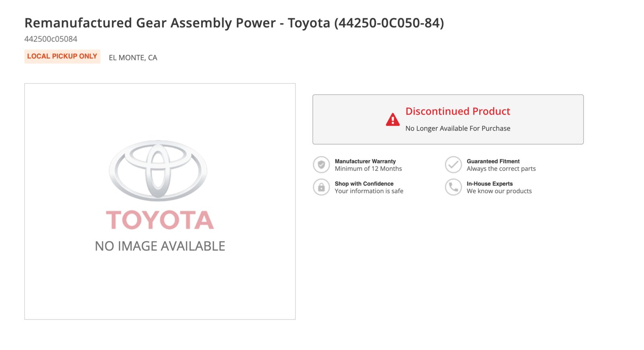This screenshot has height=350, width=644.
Task: Click the In-House Experts phone icon
Action: (453, 187)
